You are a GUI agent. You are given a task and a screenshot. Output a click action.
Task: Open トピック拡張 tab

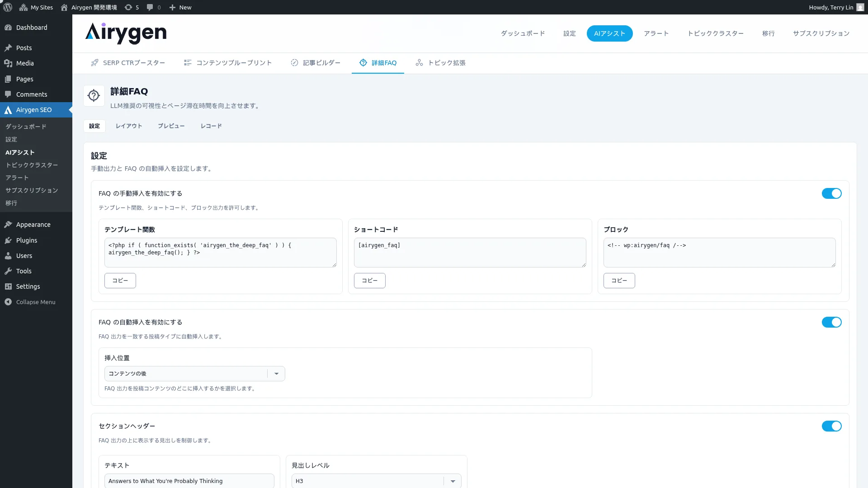tap(441, 63)
